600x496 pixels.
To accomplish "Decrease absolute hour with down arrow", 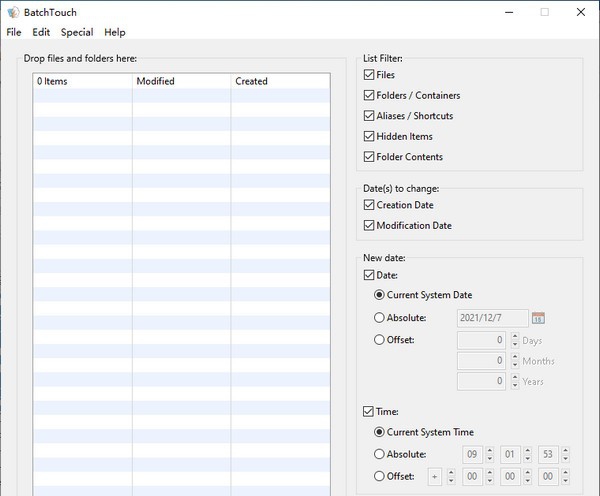I will pos(490,458).
